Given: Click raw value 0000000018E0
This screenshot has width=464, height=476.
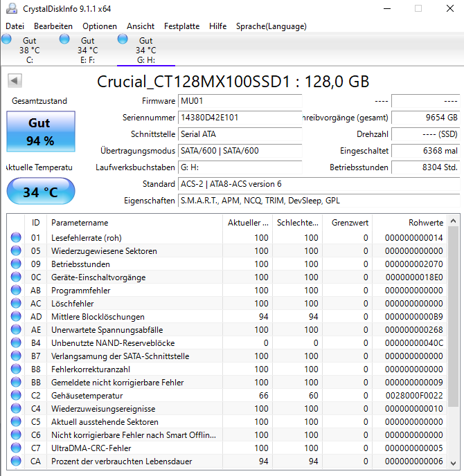Looking at the screenshot, I should click(x=414, y=277).
